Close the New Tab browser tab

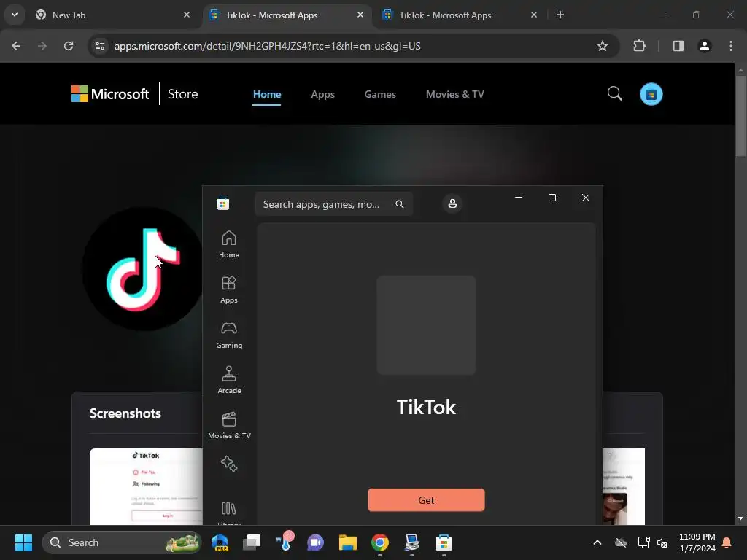point(187,15)
